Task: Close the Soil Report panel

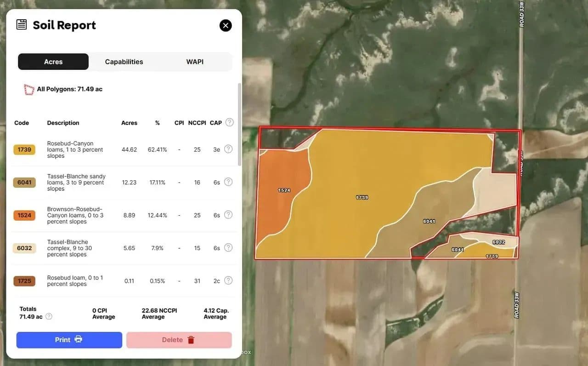Action: coord(225,25)
